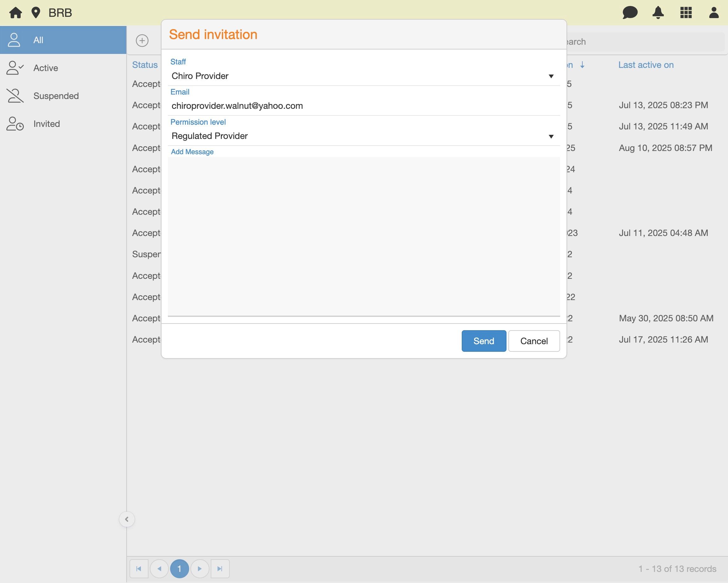
Task: Open the notifications bell
Action: (658, 13)
